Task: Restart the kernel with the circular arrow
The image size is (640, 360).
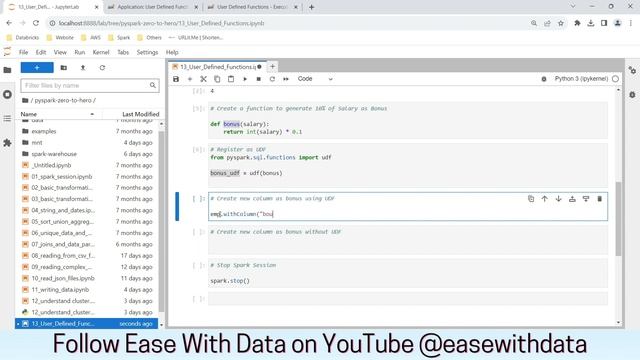Action: [272, 79]
